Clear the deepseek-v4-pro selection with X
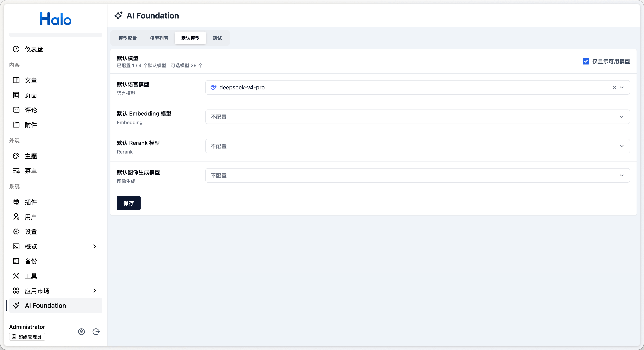The width and height of the screenshot is (644, 350). [x=614, y=87]
